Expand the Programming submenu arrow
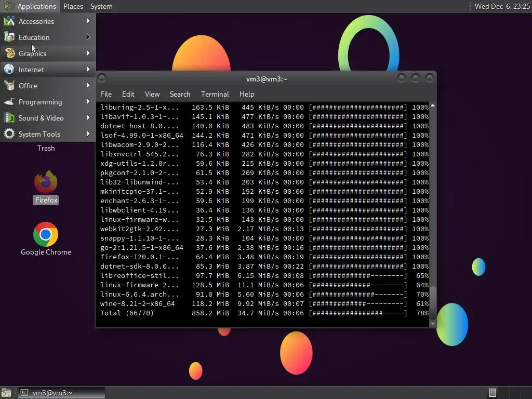 point(88,101)
